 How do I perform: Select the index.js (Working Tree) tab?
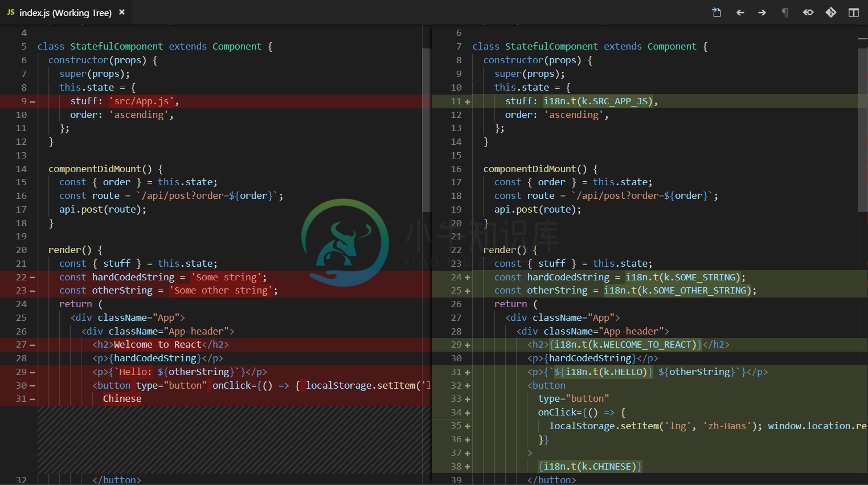[66, 12]
